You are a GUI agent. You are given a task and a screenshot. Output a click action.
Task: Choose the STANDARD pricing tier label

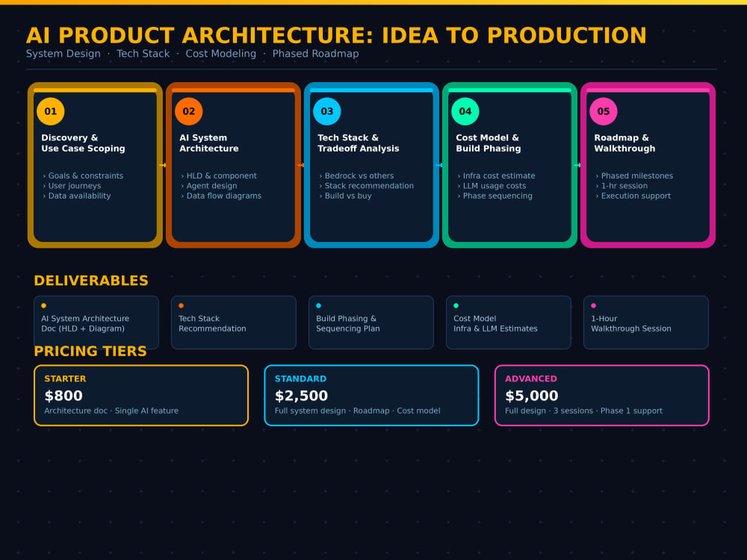(300, 379)
